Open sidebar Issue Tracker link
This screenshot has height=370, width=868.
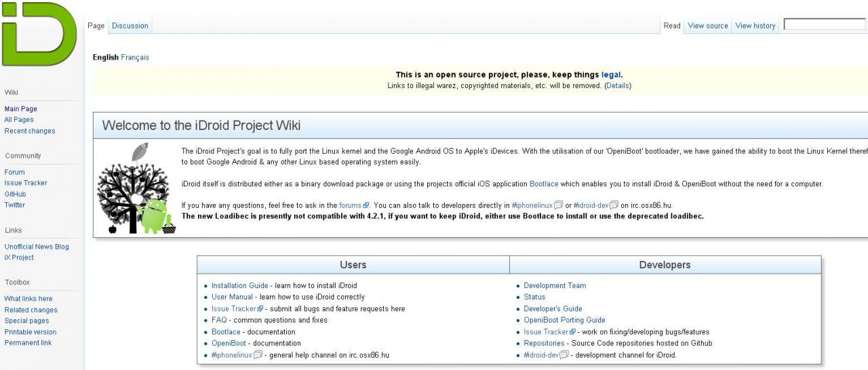click(x=26, y=183)
